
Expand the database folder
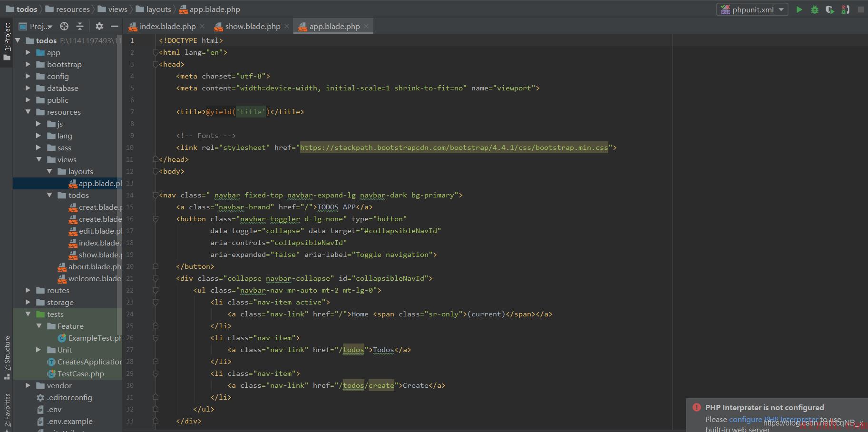[x=28, y=88]
